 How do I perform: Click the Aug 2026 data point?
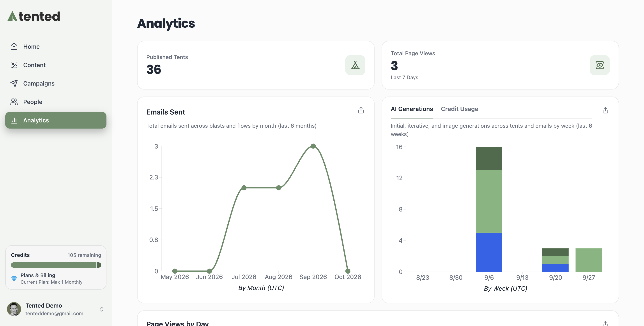[278, 188]
